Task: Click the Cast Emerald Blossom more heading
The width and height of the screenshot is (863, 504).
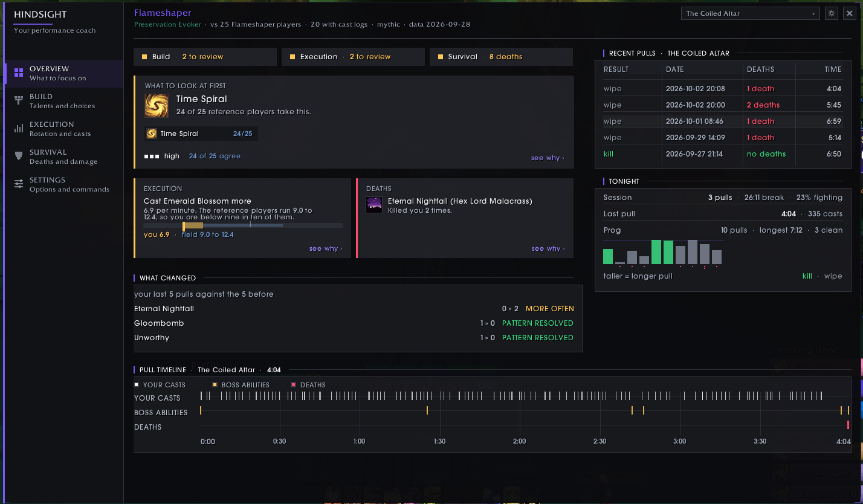Action: point(198,201)
